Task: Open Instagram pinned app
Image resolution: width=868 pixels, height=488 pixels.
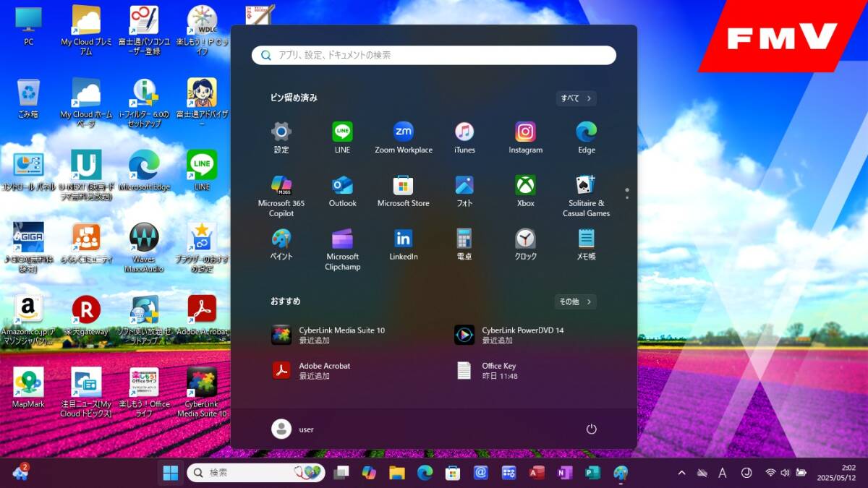Action: point(525,137)
